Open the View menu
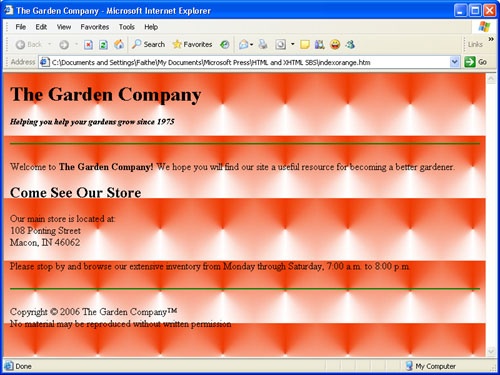Image resolution: width=500 pixels, height=375 pixels. 64,27
